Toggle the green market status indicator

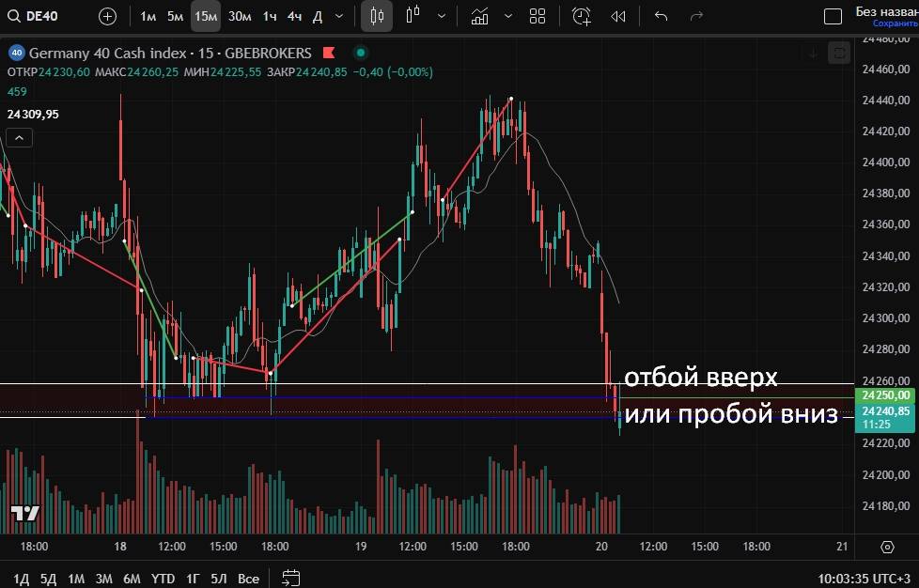click(x=360, y=54)
